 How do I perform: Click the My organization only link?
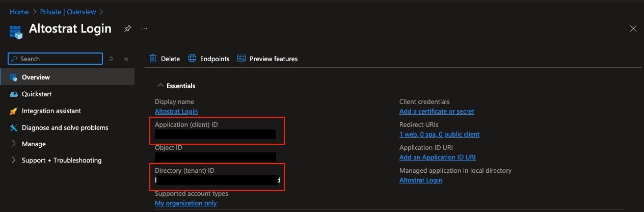pos(185,203)
